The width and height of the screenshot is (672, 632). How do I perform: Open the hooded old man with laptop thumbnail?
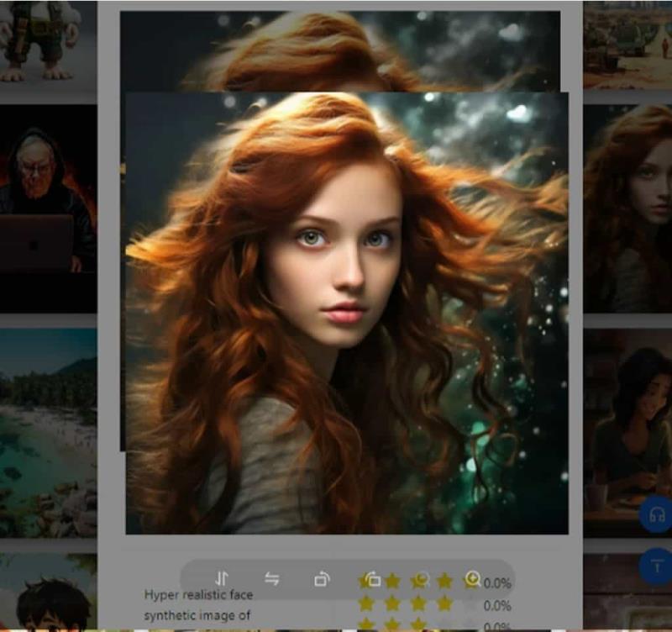(49, 208)
